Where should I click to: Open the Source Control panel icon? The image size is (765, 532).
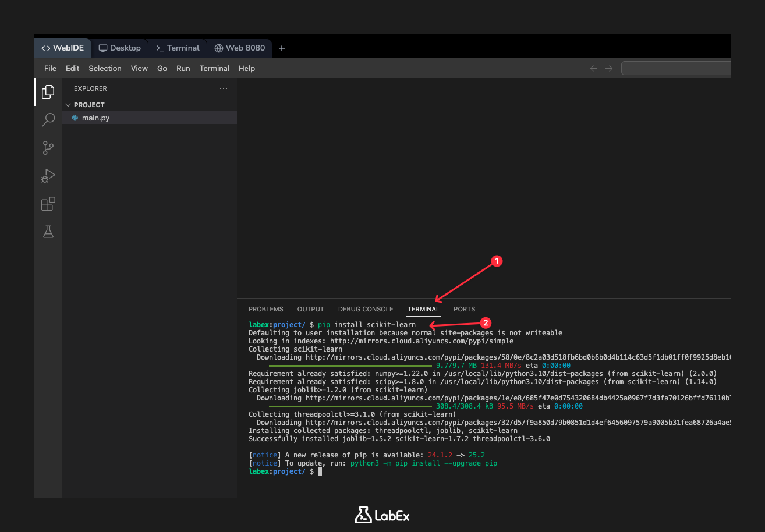click(48, 147)
